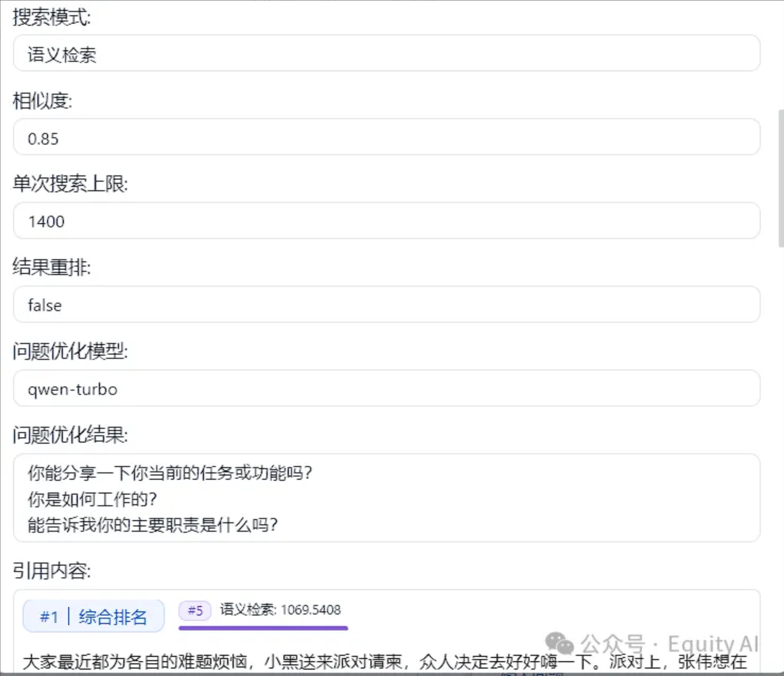Click the qwen-turbo model field

pos(387,388)
